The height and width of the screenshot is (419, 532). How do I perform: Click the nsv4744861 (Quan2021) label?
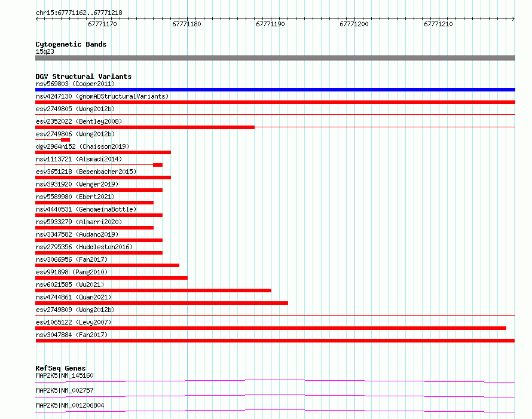pyautogui.click(x=74, y=297)
